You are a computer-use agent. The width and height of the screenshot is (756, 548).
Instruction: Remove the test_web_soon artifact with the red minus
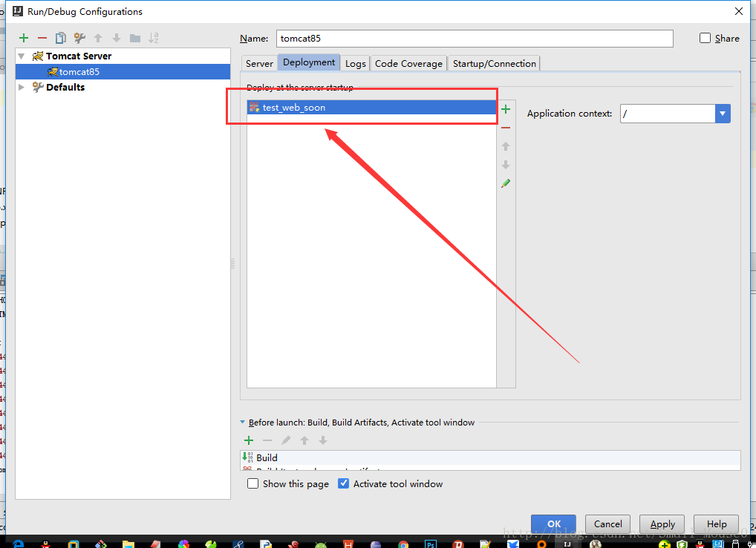pos(505,128)
